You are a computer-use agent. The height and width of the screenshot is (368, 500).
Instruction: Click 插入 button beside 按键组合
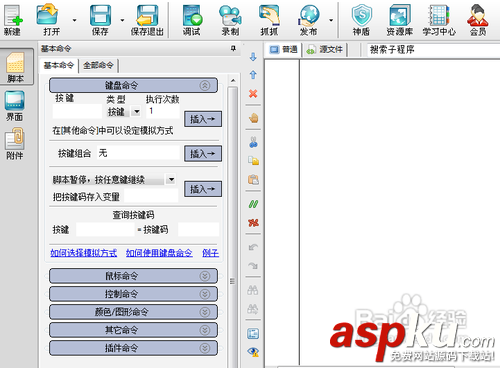(x=203, y=154)
